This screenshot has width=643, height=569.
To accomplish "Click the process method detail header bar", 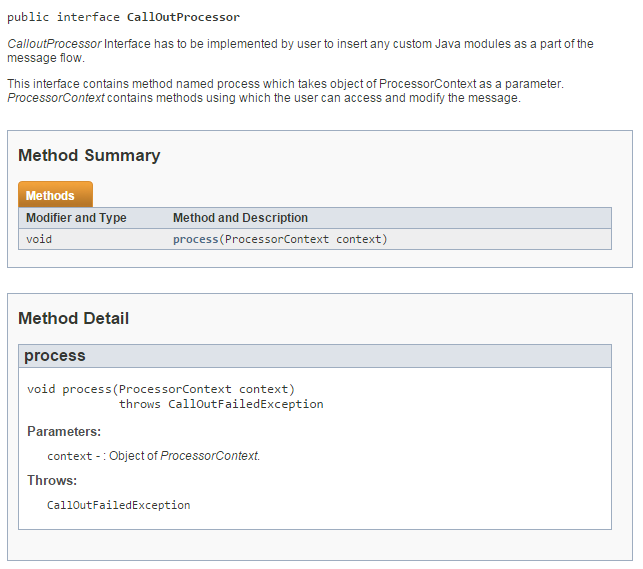I will [315, 356].
